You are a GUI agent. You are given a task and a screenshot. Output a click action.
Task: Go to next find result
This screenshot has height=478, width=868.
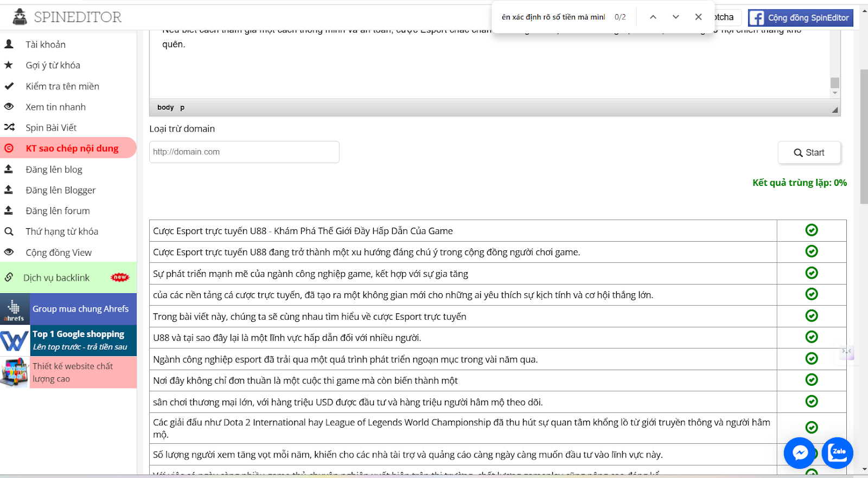(x=676, y=17)
